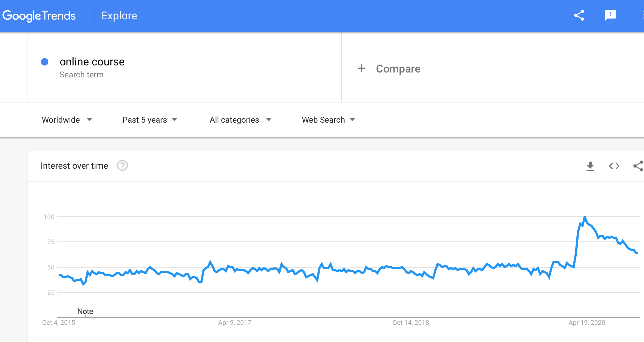
Task: Open the Interest over time help icon
Action: pyautogui.click(x=122, y=165)
